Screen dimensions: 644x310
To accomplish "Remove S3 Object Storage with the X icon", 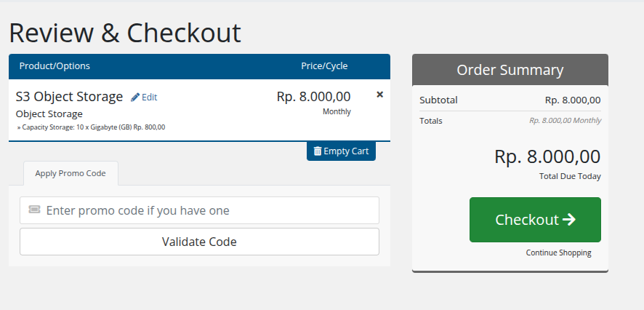I will tap(379, 95).
